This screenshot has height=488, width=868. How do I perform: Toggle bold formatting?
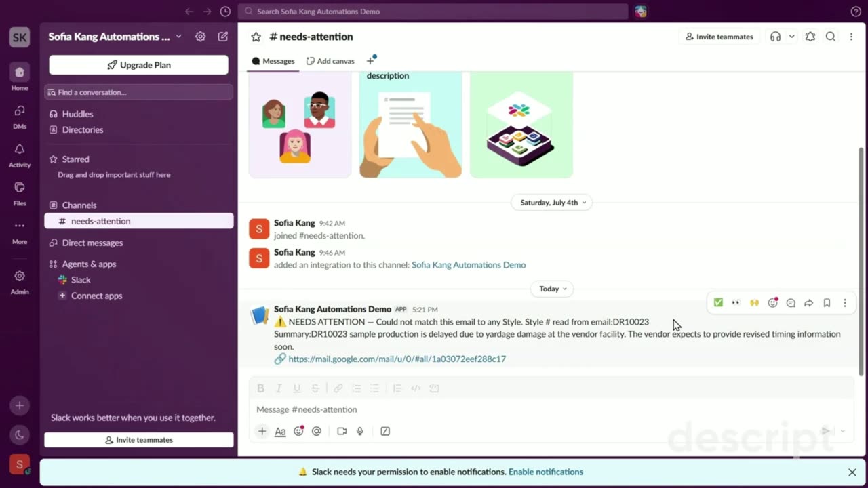[x=260, y=388]
